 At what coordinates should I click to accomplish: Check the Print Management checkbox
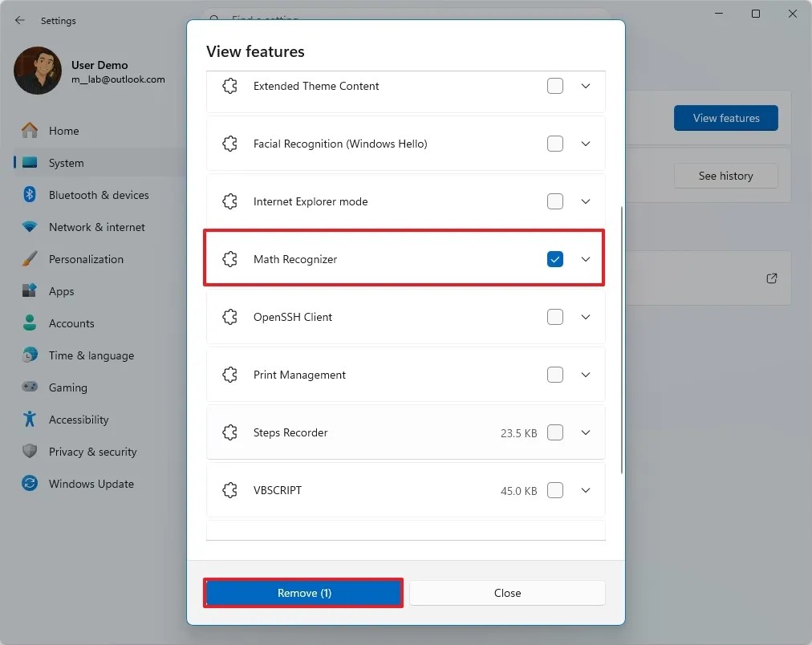pos(554,375)
